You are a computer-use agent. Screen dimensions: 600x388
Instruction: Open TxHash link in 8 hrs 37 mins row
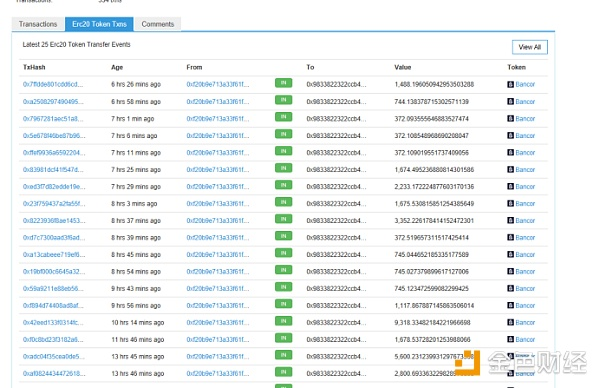tap(54, 220)
